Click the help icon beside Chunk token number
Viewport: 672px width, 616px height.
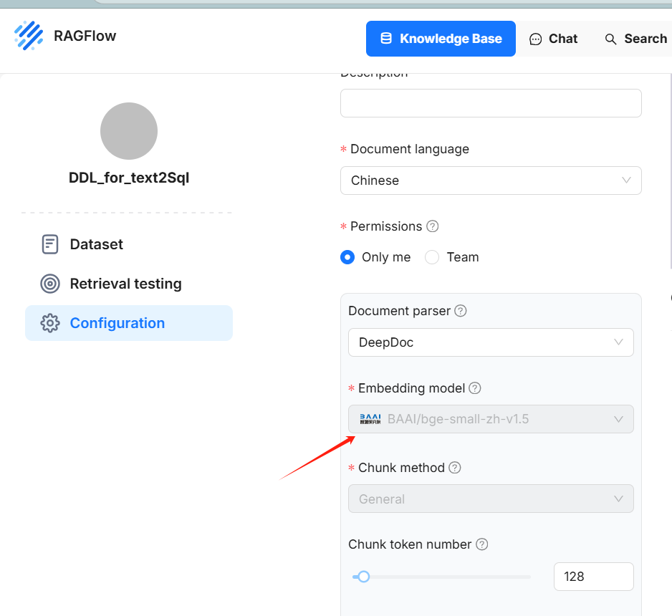482,544
